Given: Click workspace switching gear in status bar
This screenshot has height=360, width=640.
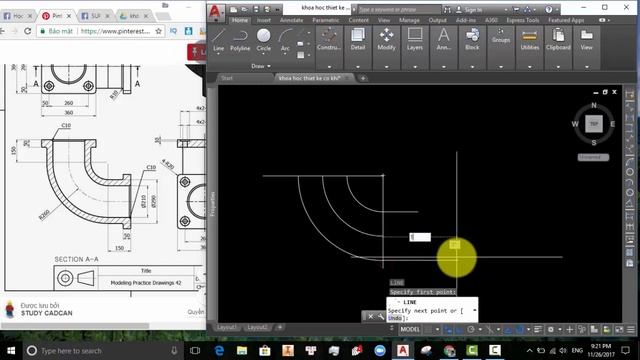Looking at the screenshot, I should 551,329.
